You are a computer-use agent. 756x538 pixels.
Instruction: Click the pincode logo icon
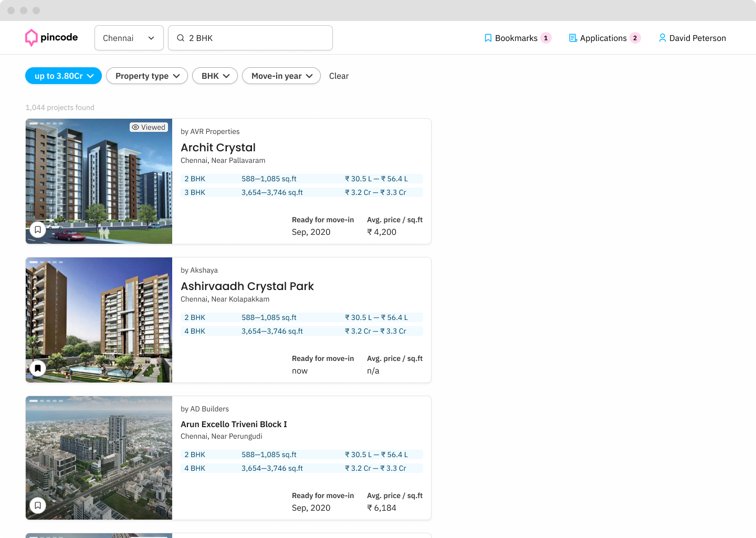[31, 37]
